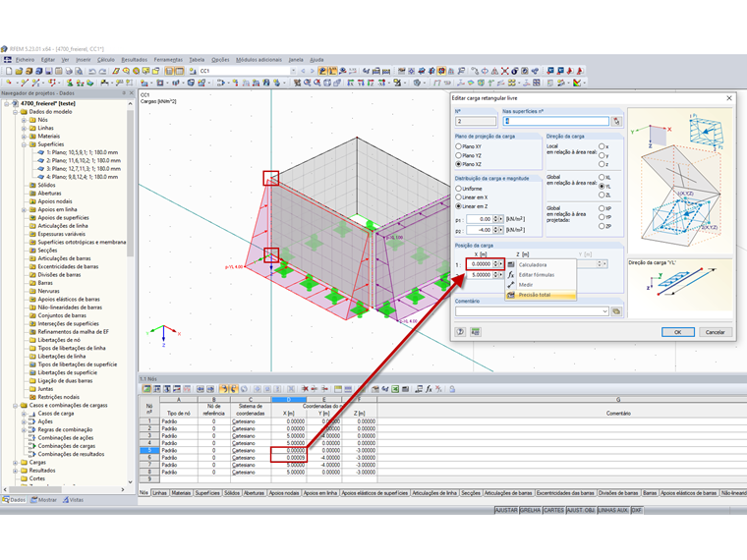Select projected direction XP radio button

[602, 208]
